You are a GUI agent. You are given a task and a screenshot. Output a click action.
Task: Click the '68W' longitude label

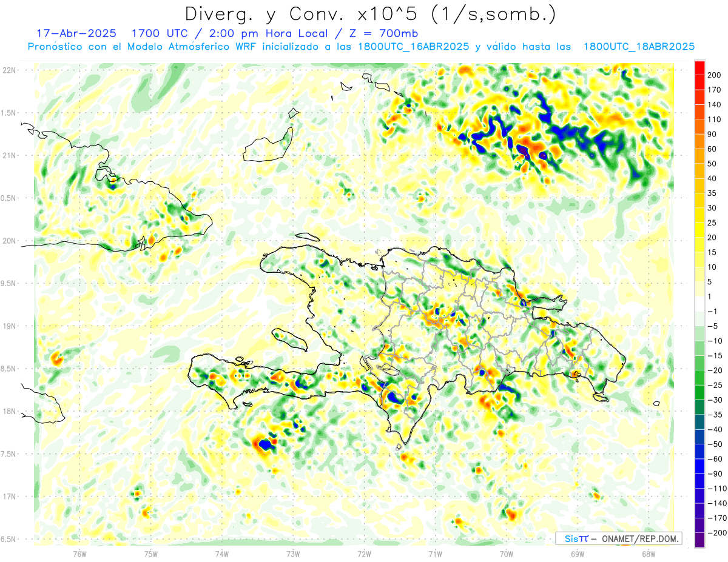point(649,554)
